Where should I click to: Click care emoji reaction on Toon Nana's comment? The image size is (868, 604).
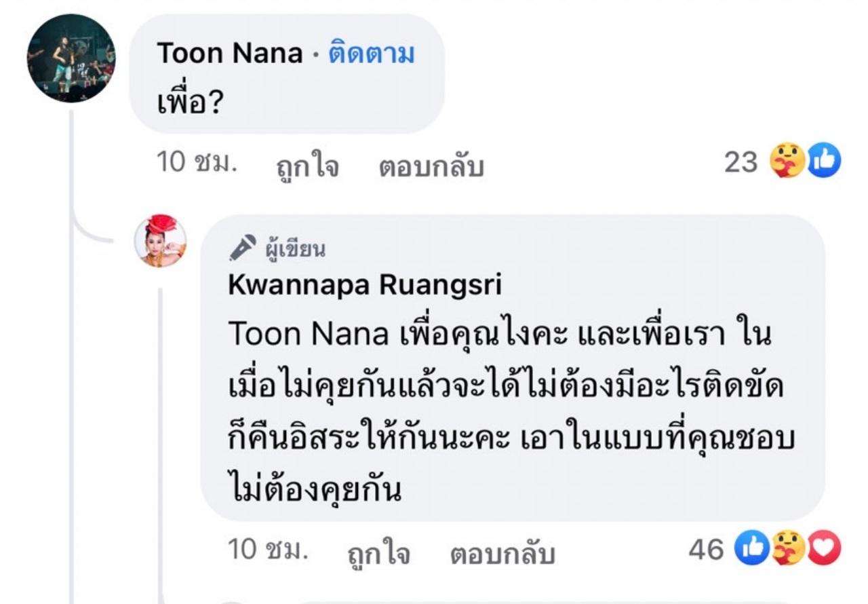[x=787, y=162]
